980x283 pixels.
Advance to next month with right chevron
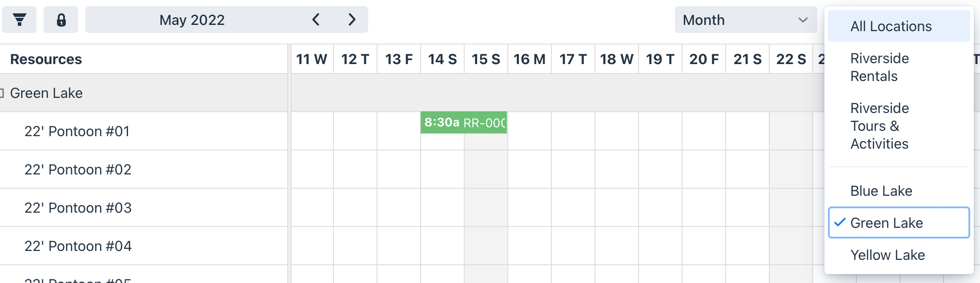[352, 20]
